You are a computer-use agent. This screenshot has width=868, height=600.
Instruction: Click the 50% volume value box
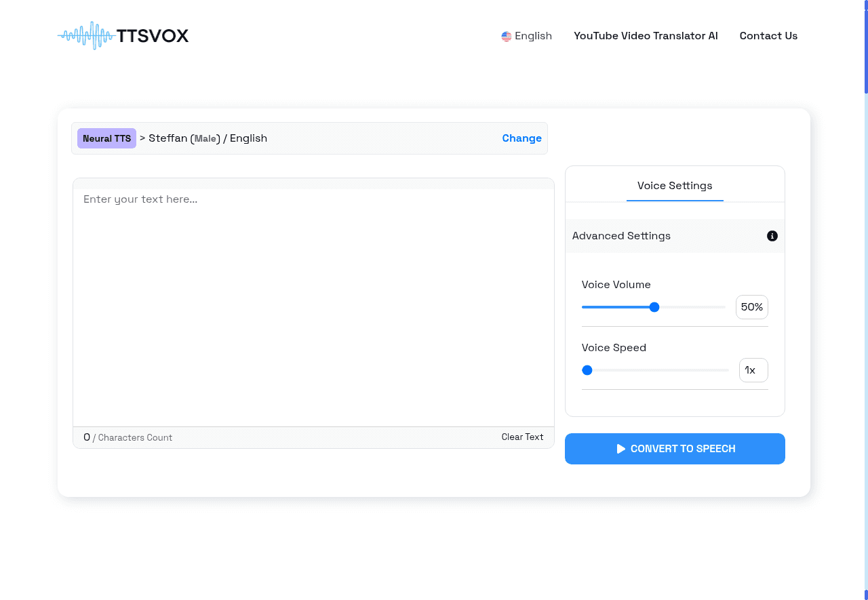[751, 306]
